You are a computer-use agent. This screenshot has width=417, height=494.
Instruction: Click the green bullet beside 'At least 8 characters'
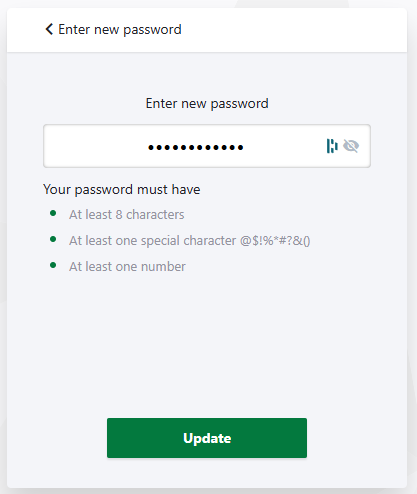53,213
